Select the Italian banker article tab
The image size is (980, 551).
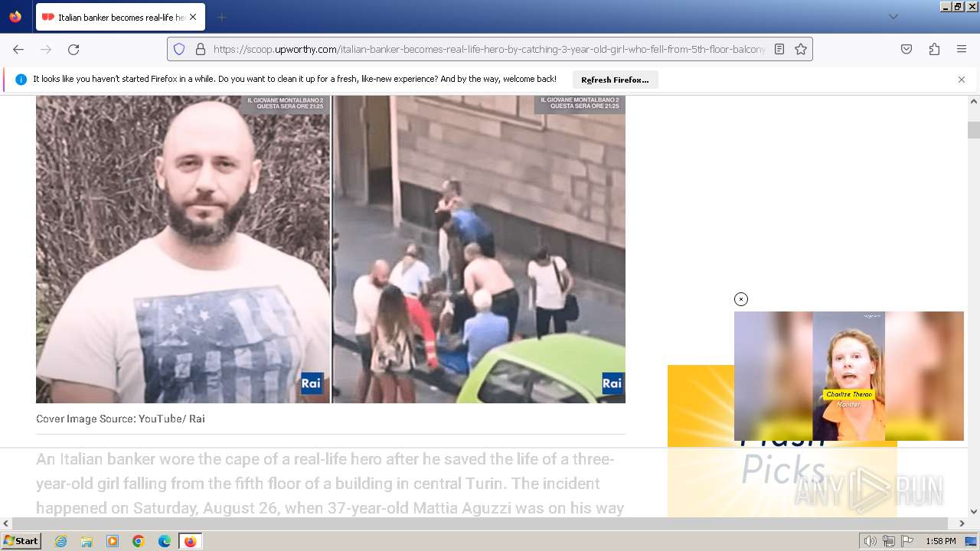point(119,17)
